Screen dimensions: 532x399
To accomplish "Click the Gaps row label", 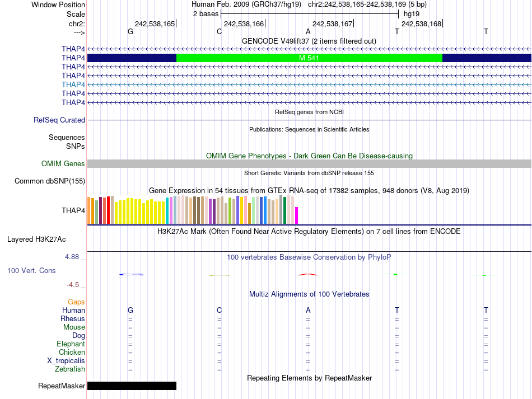I will coord(76,302).
